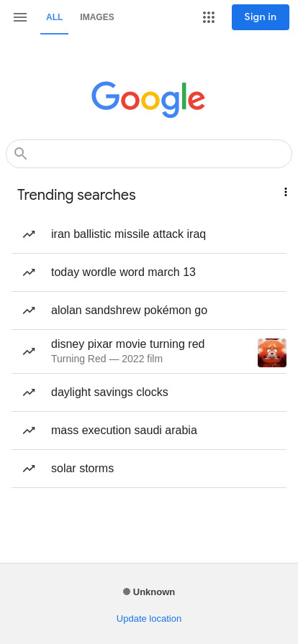Image resolution: width=298 pixels, height=644 pixels.
Task: Open trending searches three-dot options
Action: 285,192
